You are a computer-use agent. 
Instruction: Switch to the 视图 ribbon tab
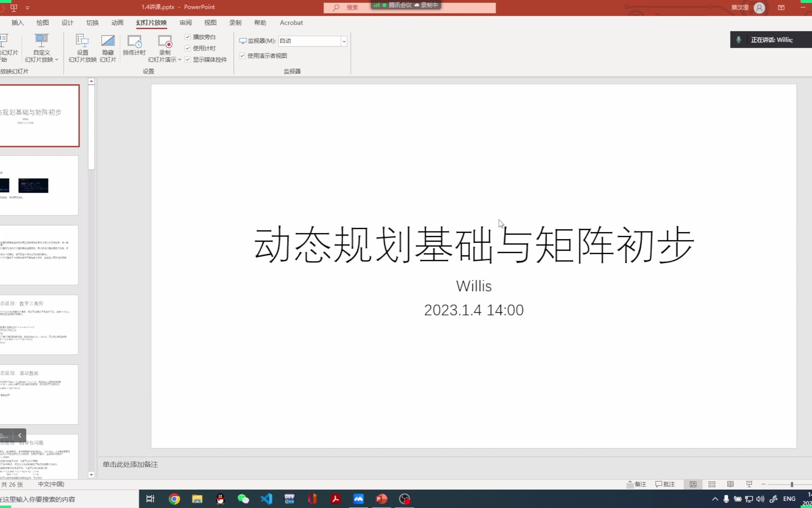[x=210, y=22]
